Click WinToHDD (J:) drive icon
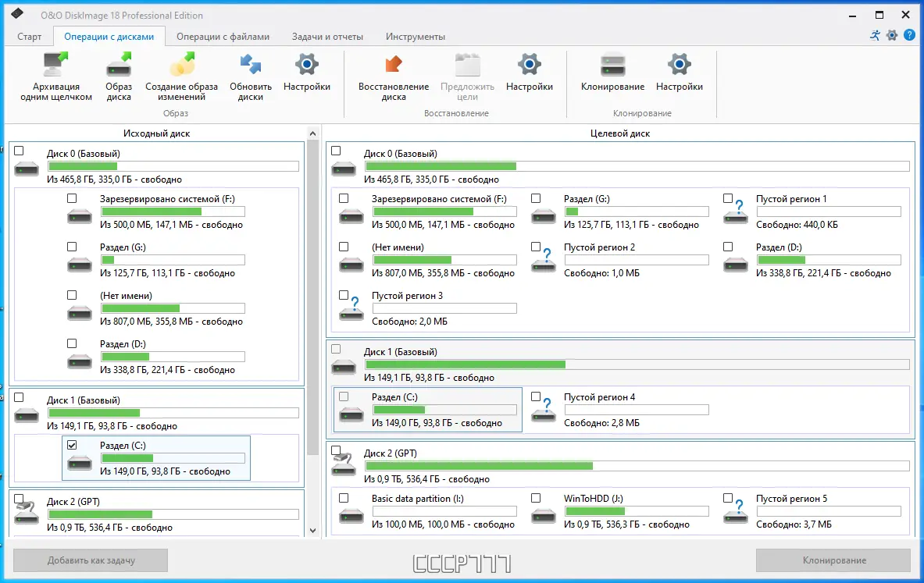924x583 pixels. coord(544,517)
